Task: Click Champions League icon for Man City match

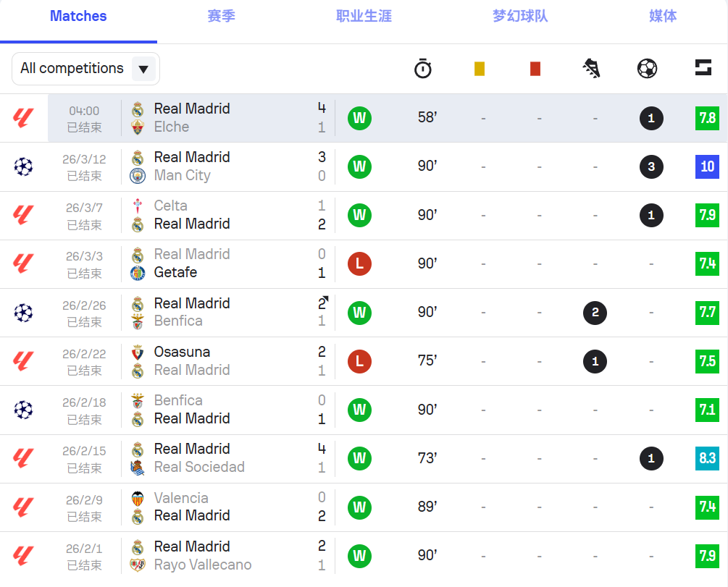Action: [23, 166]
